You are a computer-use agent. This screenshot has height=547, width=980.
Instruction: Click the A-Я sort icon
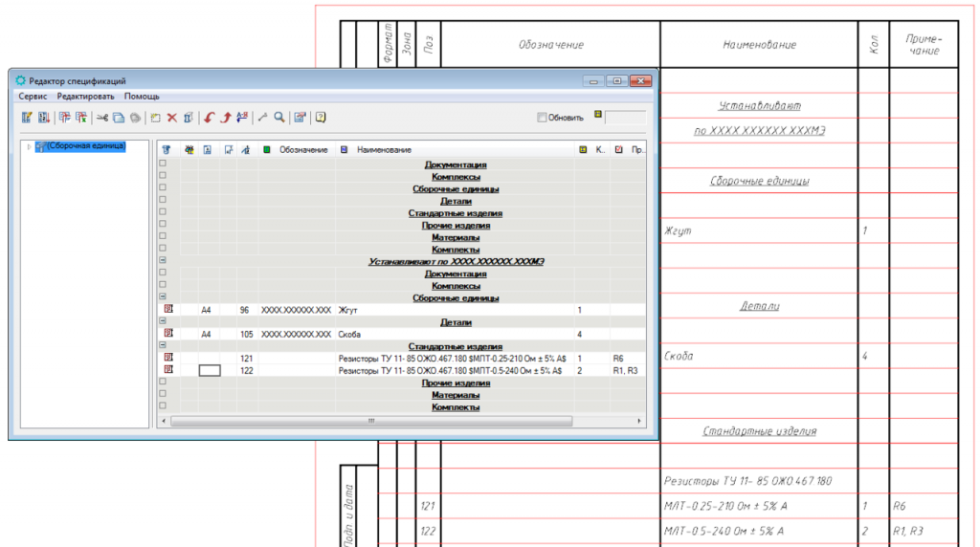[242, 118]
